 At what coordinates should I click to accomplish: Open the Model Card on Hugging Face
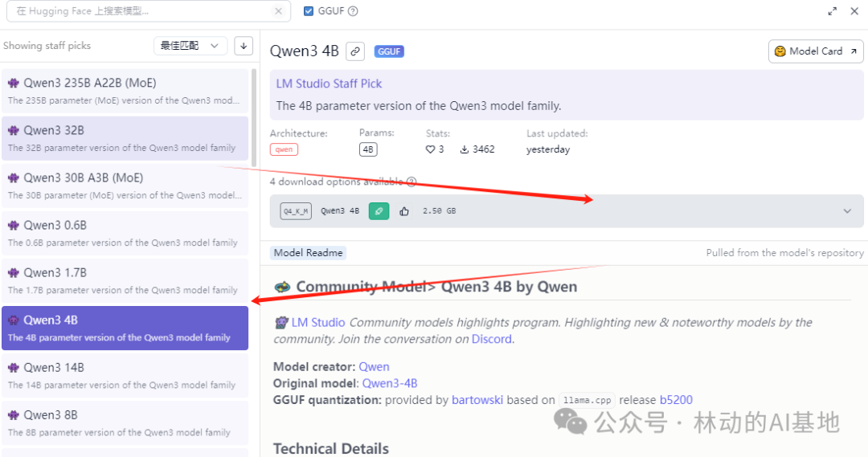pyautogui.click(x=816, y=51)
